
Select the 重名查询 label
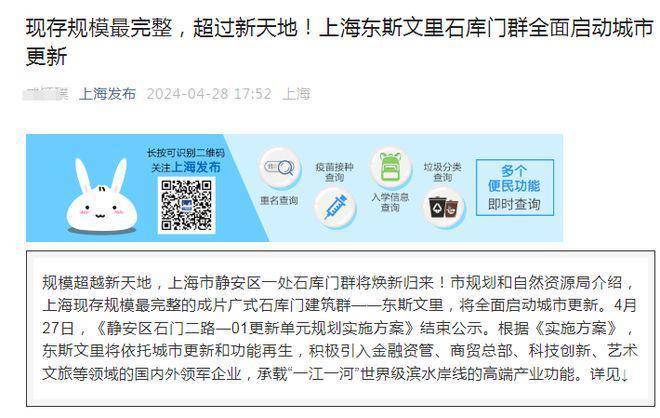[279, 200]
